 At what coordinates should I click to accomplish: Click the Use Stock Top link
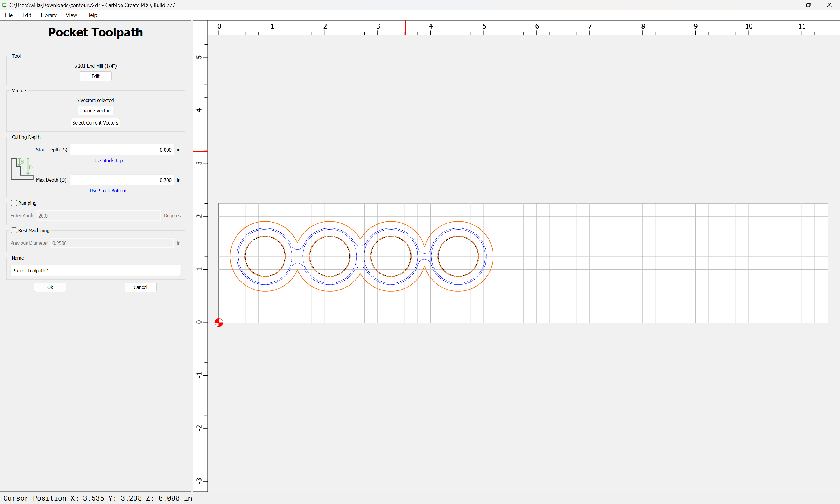pyautogui.click(x=108, y=161)
